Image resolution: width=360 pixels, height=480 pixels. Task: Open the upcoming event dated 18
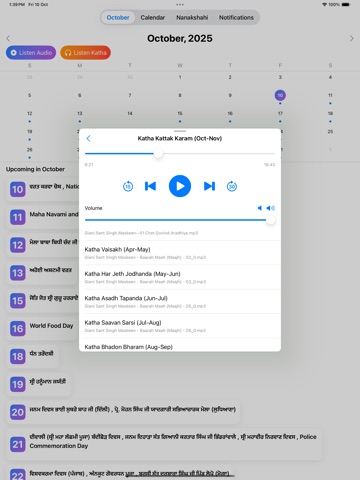coord(33,356)
